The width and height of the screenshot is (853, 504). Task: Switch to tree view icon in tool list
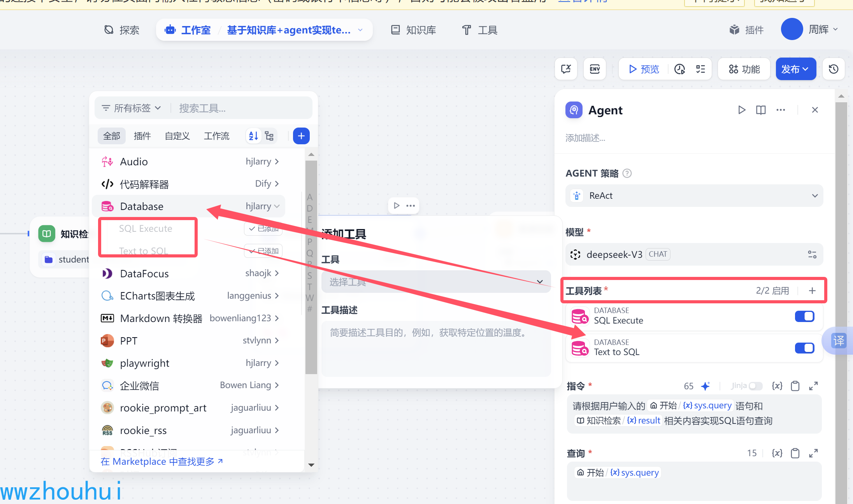[x=269, y=136]
